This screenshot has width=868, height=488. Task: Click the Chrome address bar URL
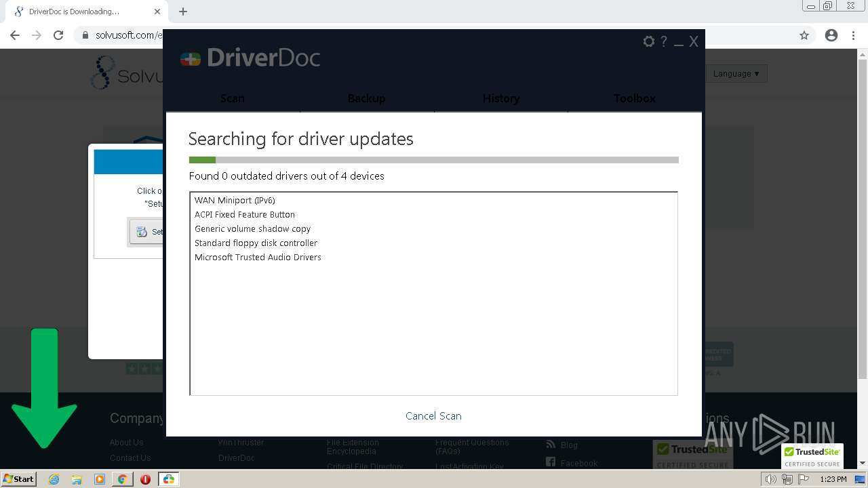click(x=128, y=35)
